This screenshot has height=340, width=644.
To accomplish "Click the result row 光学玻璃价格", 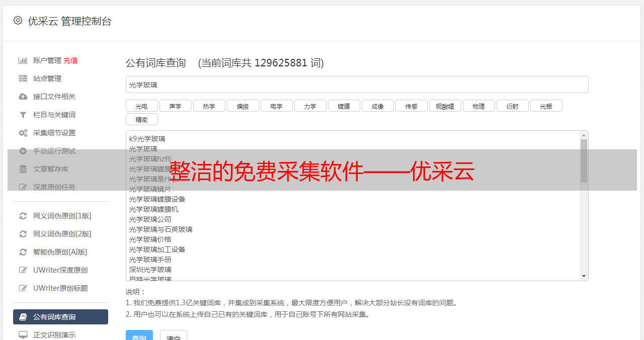I will click(150, 239).
